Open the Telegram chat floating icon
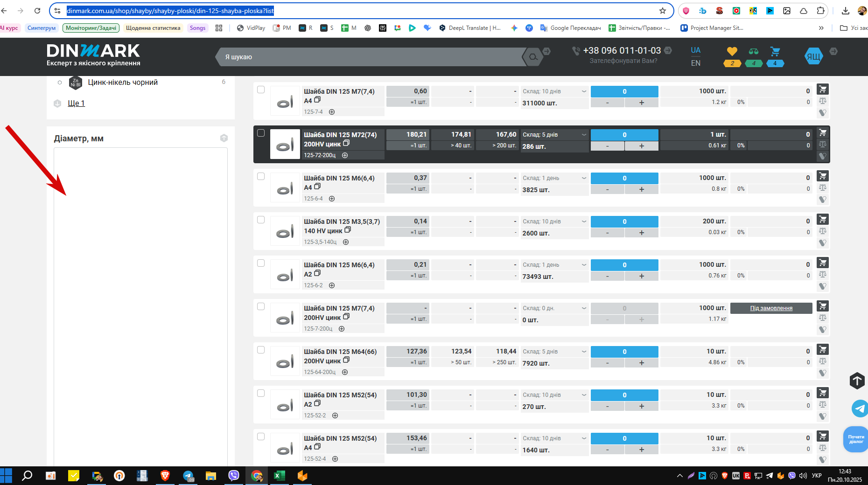The image size is (868, 485). 860,409
